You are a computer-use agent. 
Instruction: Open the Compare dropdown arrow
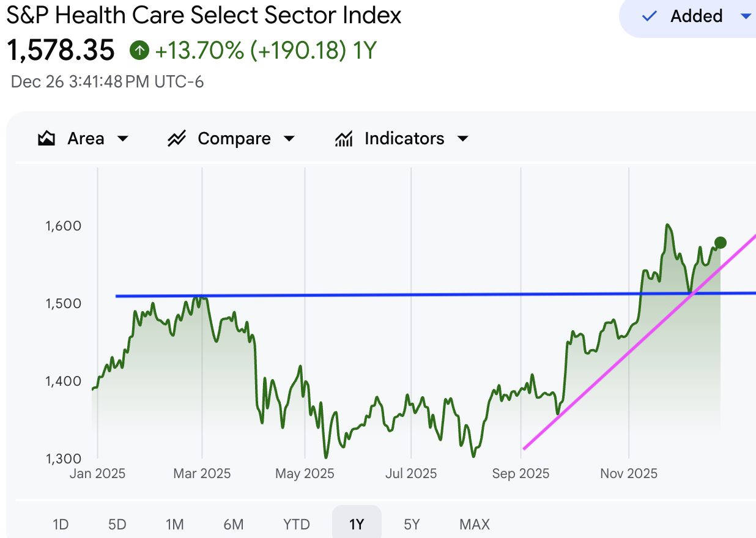tap(289, 139)
